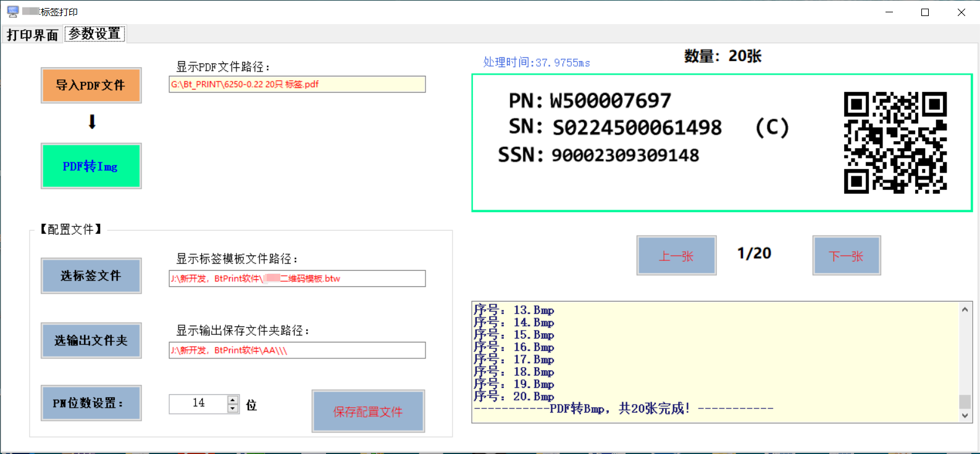Decrease PN digits with down spinner arrow
This screenshot has width=980, height=454.
(233, 408)
